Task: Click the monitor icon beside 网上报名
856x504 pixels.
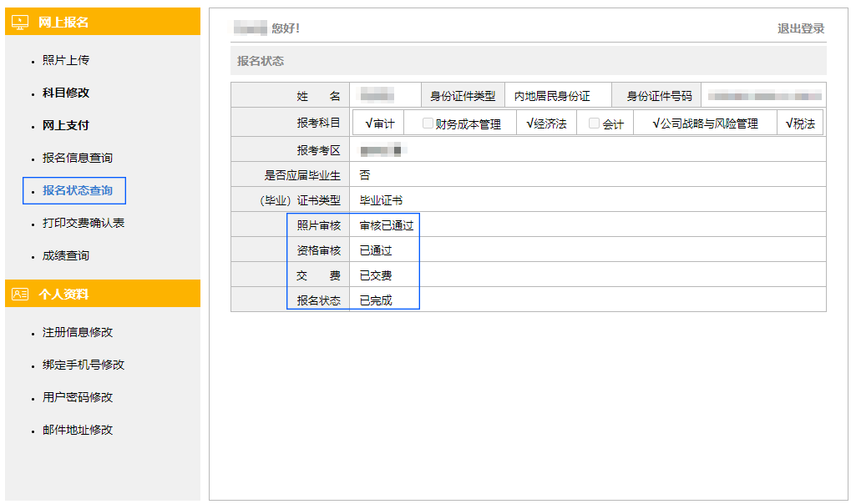Action: pyautogui.click(x=20, y=22)
